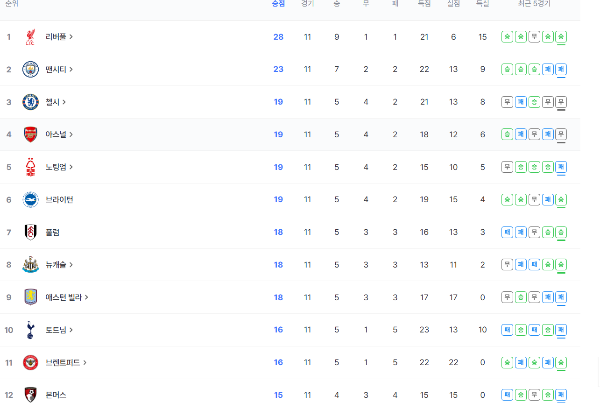Select the Chelsea club logo
The height and width of the screenshot is (403, 600).
point(30,102)
